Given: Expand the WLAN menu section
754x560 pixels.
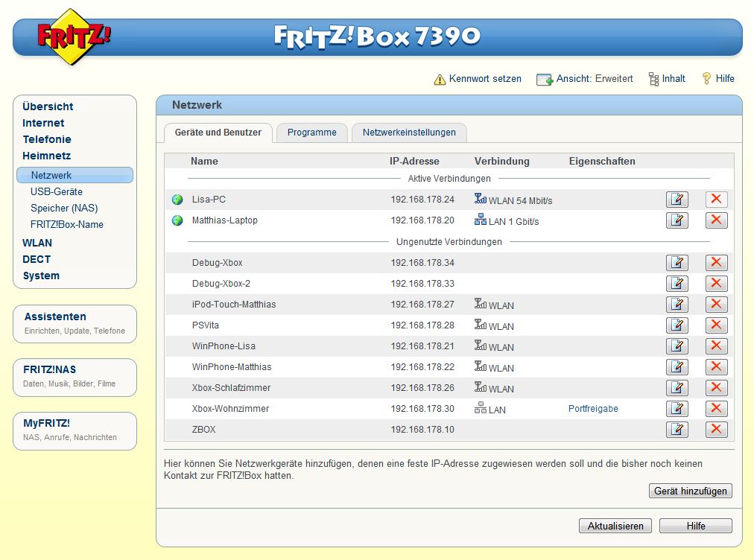Looking at the screenshot, I should [37, 243].
